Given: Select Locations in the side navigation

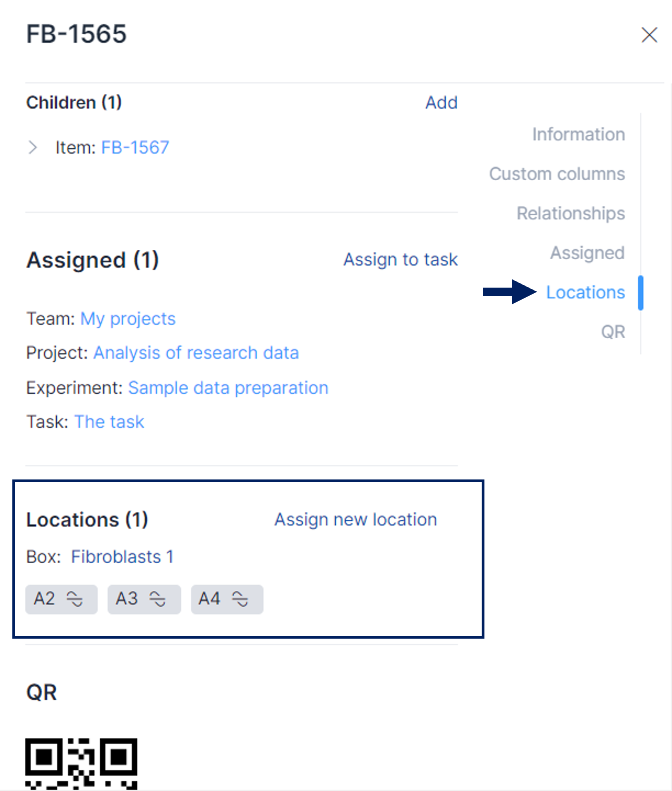Looking at the screenshot, I should click(x=585, y=292).
